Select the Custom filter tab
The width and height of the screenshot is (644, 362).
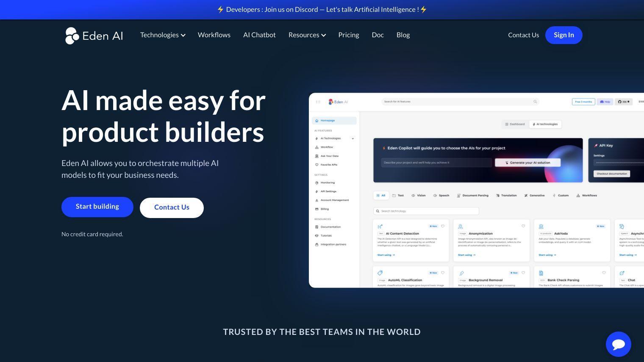[561, 196]
